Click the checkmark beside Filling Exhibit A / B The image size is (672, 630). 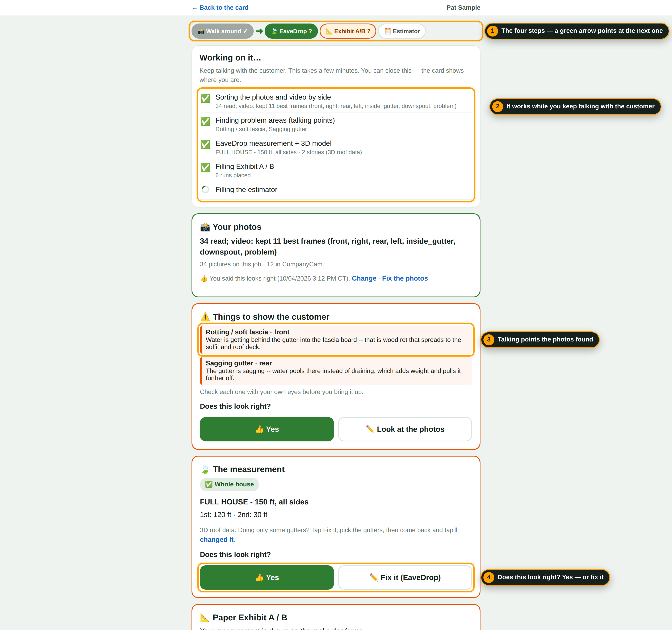click(x=206, y=168)
